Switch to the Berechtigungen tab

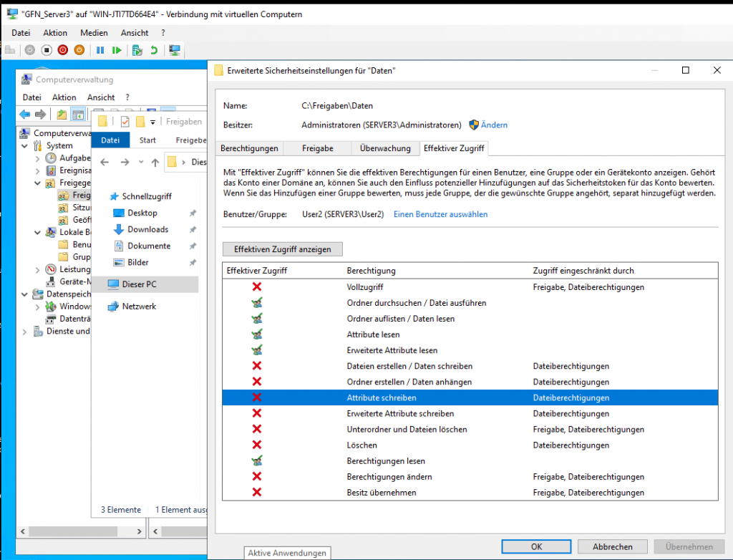249,148
